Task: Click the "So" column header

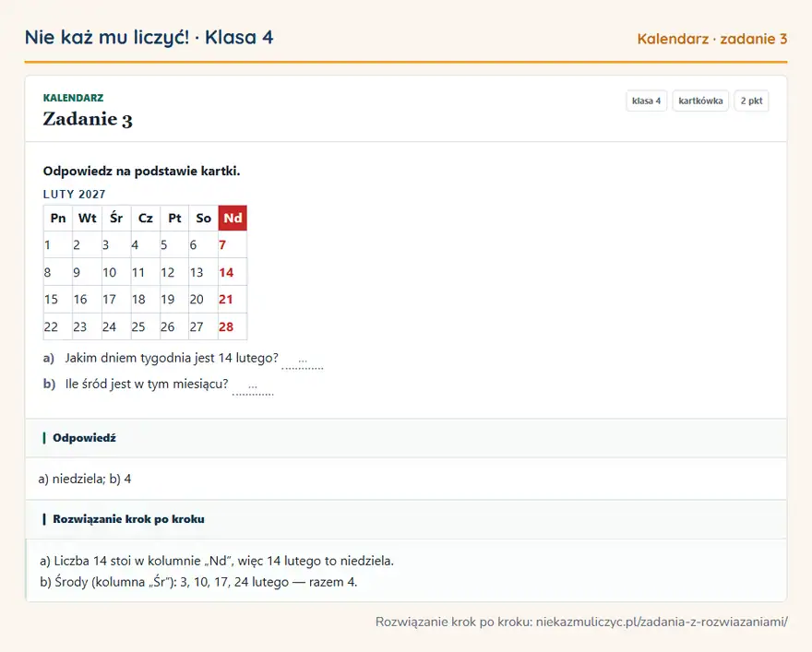Action: [204, 218]
